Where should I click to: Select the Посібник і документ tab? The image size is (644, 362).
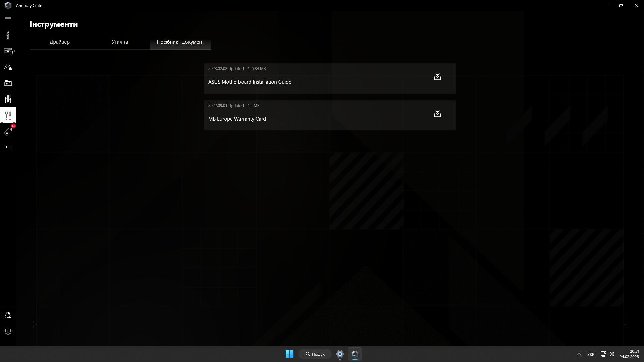point(180,42)
